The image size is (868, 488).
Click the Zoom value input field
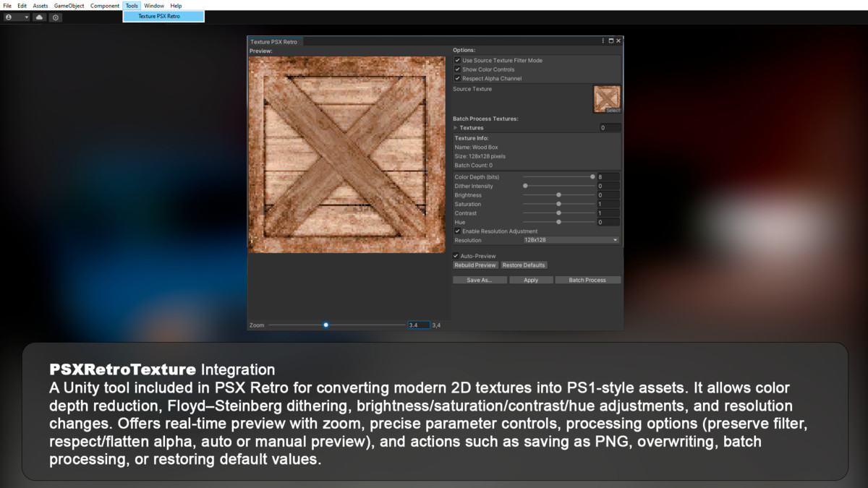click(418, 325)
